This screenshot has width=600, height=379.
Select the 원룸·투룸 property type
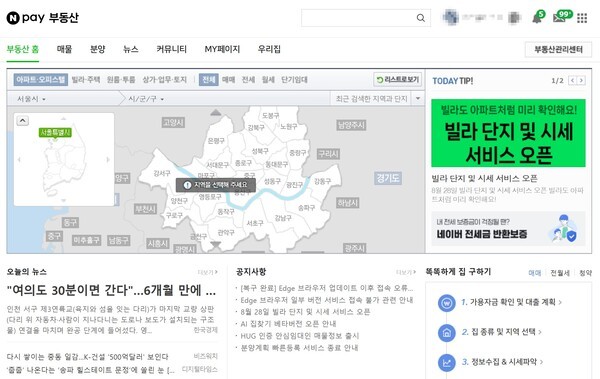pos(121,80)
